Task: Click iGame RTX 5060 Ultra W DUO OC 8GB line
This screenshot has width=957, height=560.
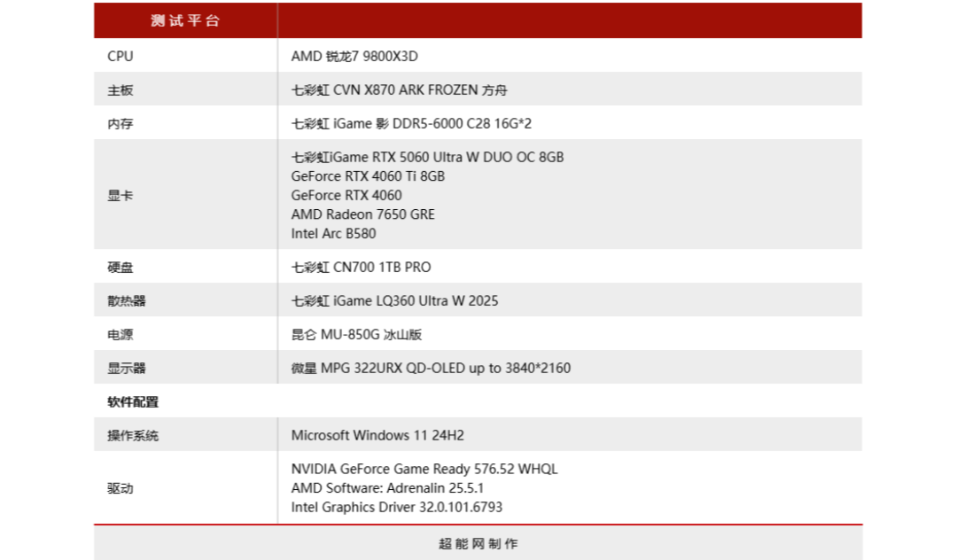Action: tap(427, 158)
